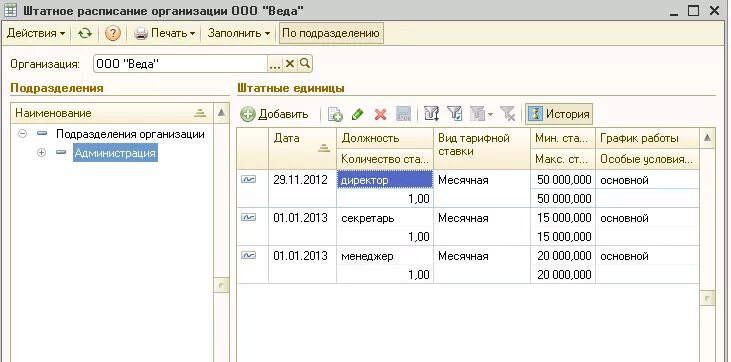The height and width of the screenshot is (362, 731).
Task: Open help via the question mark icon
Action: point(113,34)
